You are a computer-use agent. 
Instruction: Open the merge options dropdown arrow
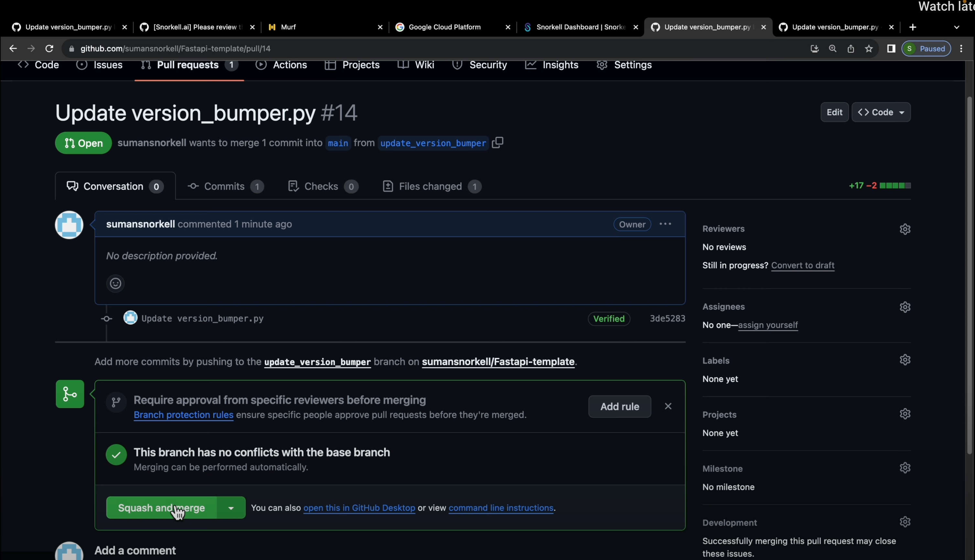point(231,507)
